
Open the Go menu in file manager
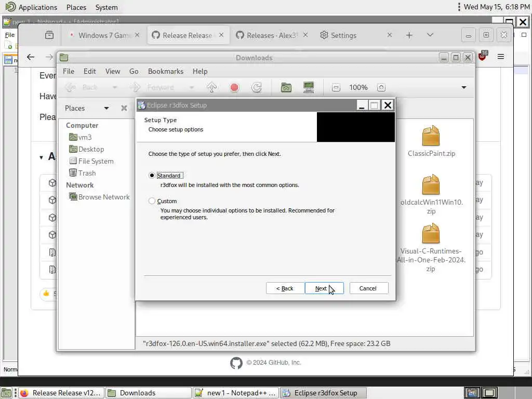pyautogui.click(x=134, y=71)
